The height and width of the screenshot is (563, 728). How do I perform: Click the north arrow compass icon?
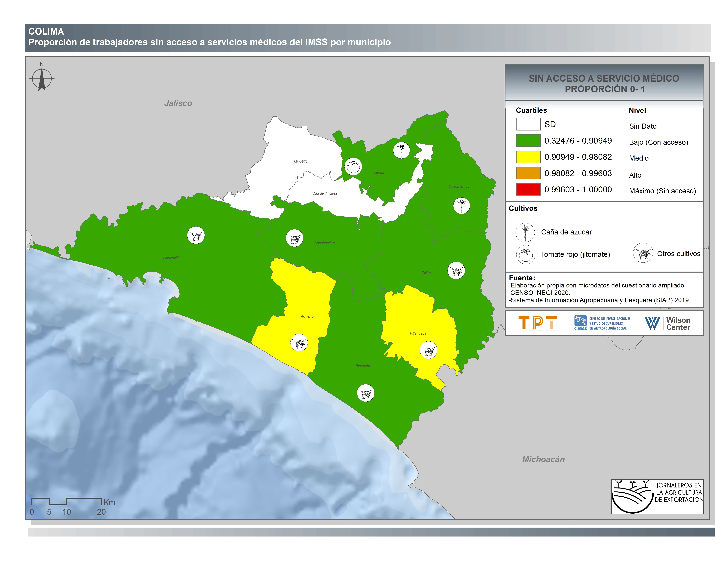point(42,79)
